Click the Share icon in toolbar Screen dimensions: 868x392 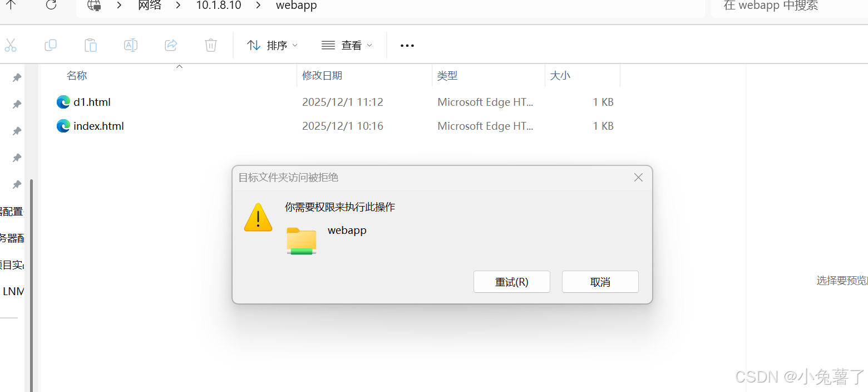coord(171,46)
